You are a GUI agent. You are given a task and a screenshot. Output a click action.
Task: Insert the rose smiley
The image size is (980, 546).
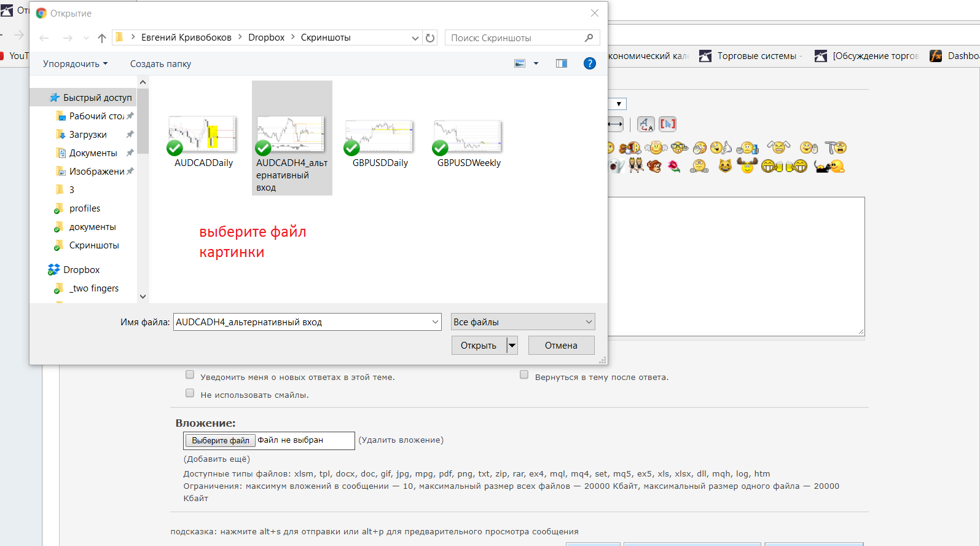pyautogui.click(x=674, y=166)
